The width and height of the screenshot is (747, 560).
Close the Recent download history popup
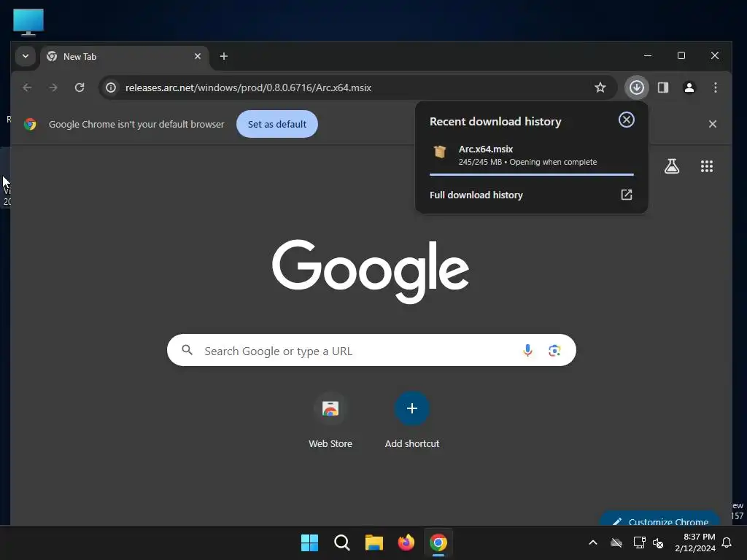(626, 120)
